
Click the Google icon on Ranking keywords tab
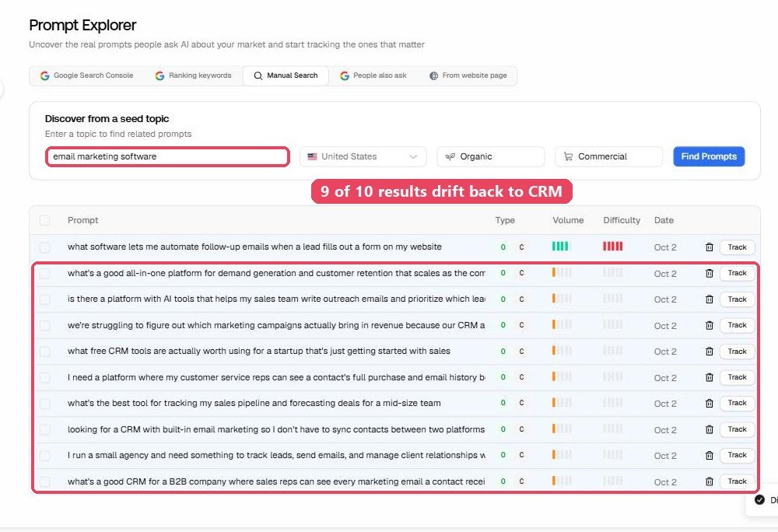(159, 75)
